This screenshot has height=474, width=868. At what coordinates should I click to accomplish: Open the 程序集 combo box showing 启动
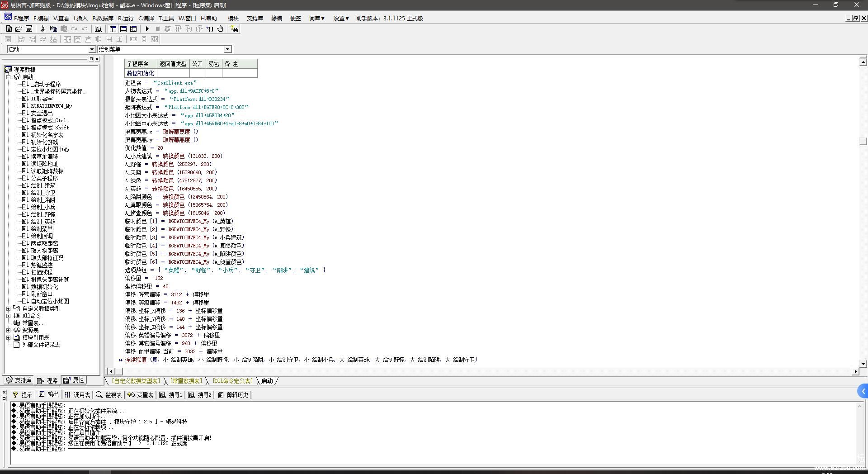click(x=51, y=49)
